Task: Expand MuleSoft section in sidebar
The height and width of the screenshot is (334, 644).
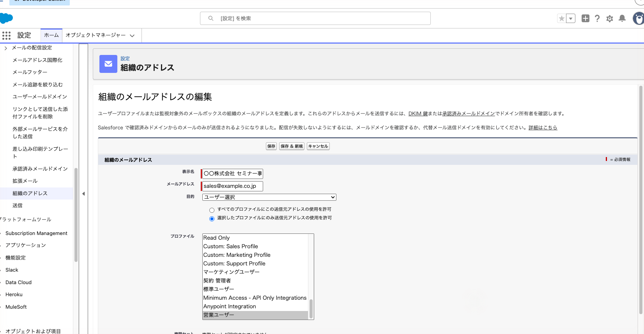Action: [16, 307]
